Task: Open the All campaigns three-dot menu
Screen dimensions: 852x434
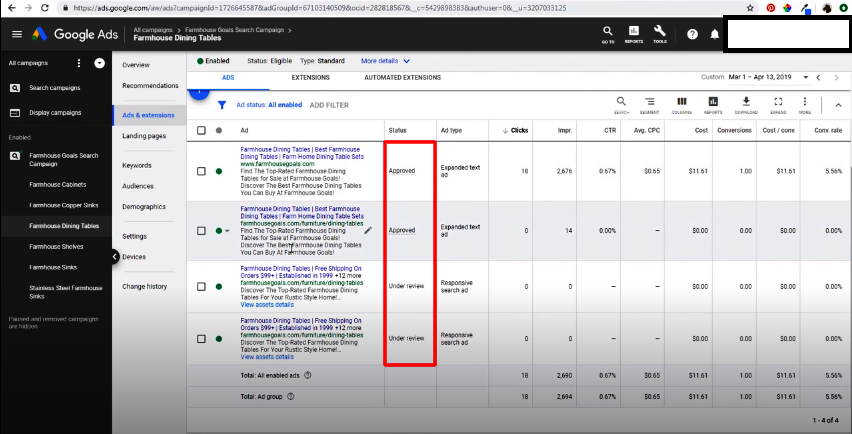Action: pos(79,63)
